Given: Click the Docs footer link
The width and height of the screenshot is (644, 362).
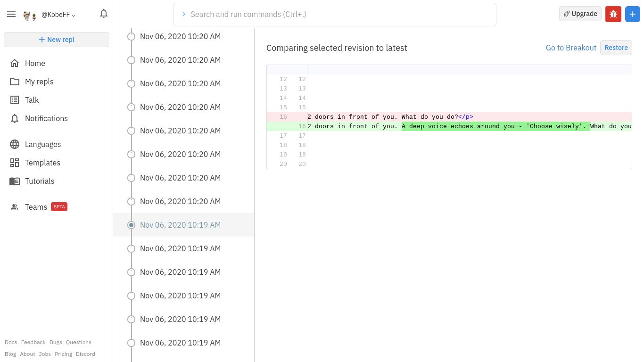Looking at the screenshot, I should click(11, 342).
